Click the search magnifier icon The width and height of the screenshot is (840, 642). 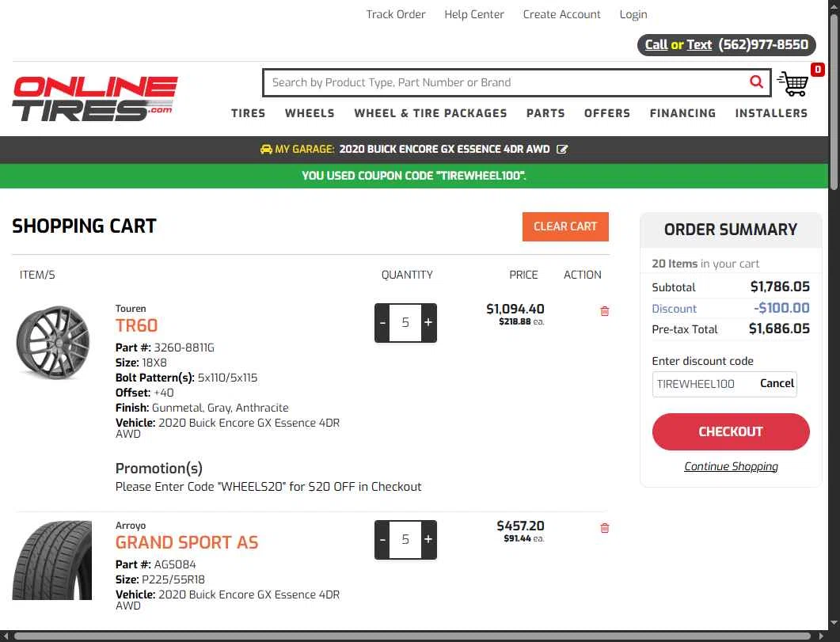tap(756, 82)
